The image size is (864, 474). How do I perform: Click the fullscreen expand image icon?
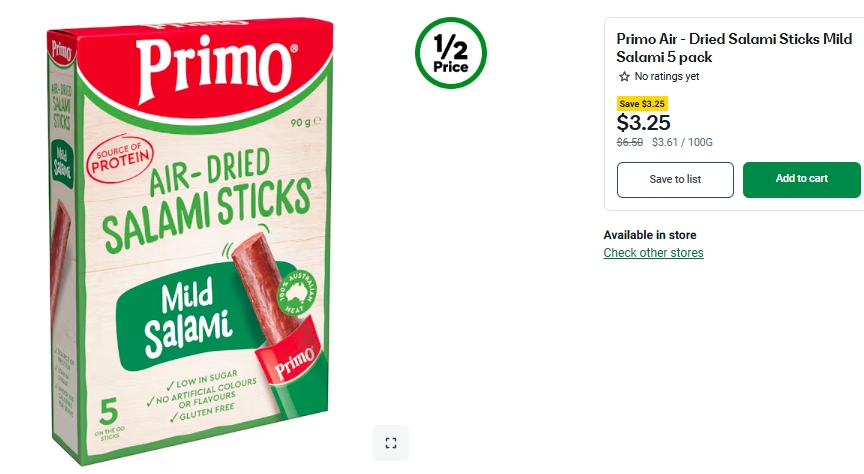coord(391,443)
